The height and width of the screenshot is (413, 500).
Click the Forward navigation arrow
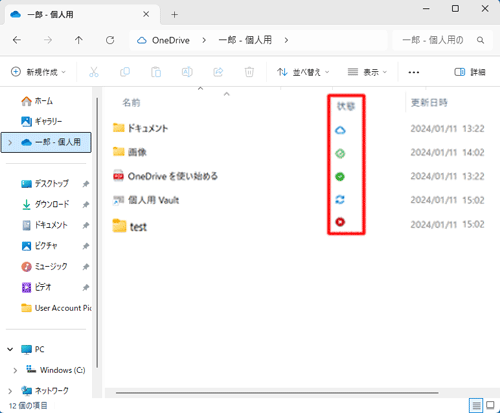(x=48, y=40)
